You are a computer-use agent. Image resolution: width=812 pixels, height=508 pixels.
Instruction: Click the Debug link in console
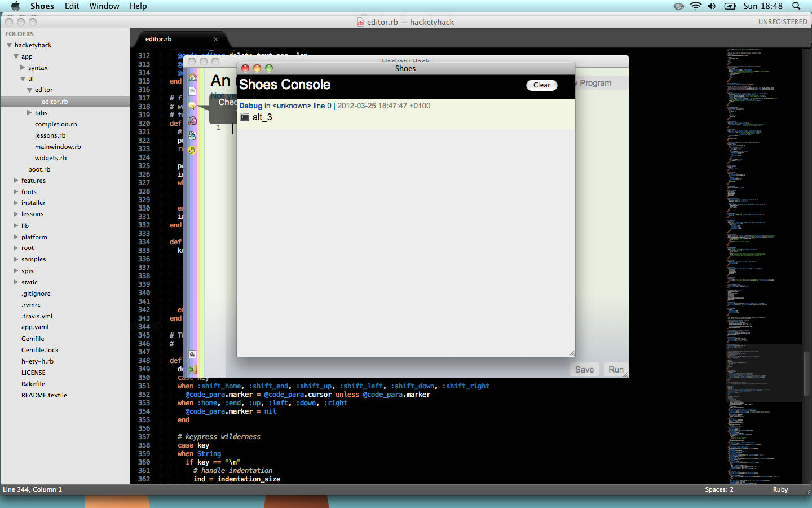pos(250,106)
